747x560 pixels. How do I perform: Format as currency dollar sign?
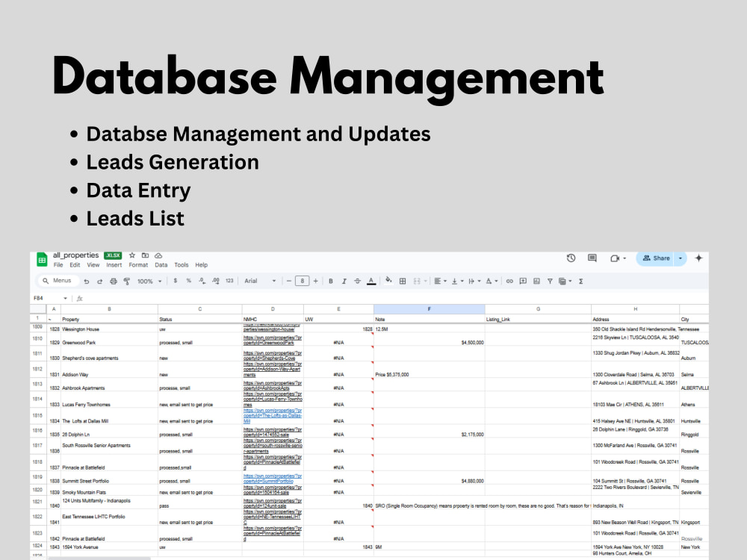176,281
